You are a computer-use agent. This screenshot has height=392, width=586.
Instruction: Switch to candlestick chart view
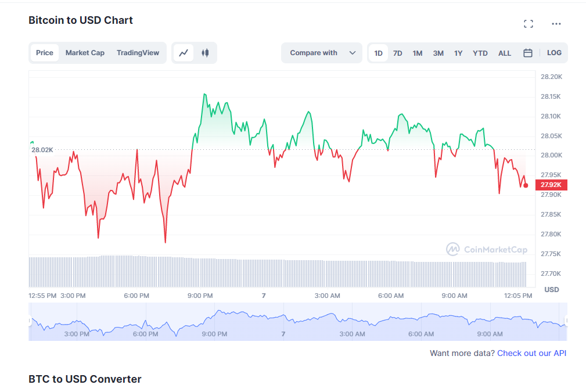point(205,53)
